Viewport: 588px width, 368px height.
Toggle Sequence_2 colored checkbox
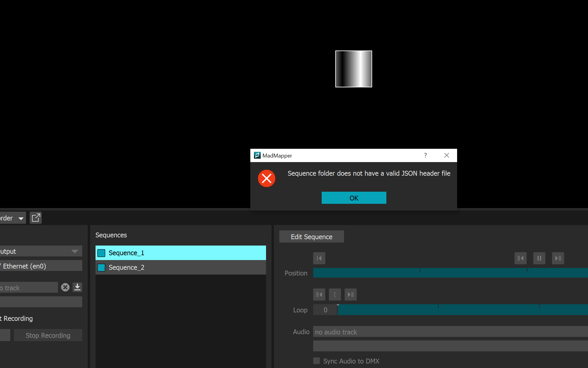(x=101, y=268)
